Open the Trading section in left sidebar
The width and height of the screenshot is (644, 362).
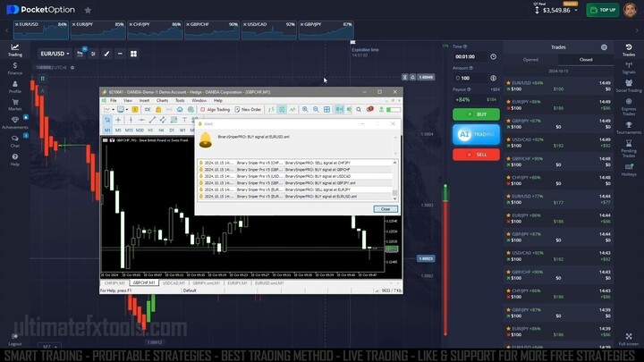tap(15, 50)
